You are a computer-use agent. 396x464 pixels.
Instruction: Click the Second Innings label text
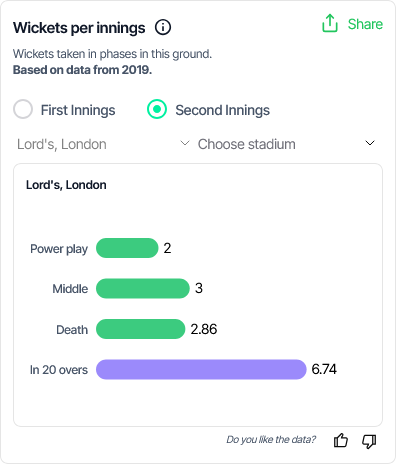(x=223, y=110)
